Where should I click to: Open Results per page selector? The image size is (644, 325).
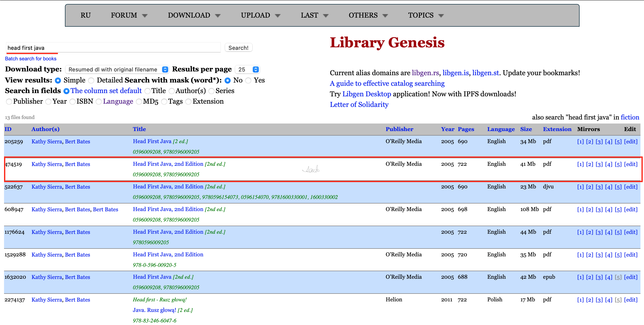pyautogui.click(x=247, y=69)
